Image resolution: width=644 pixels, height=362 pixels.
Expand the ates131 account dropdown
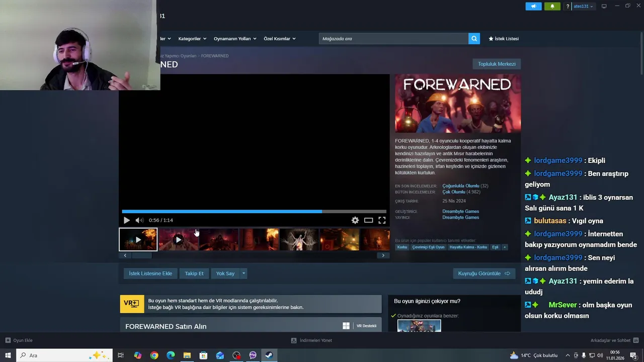(583, 7)
